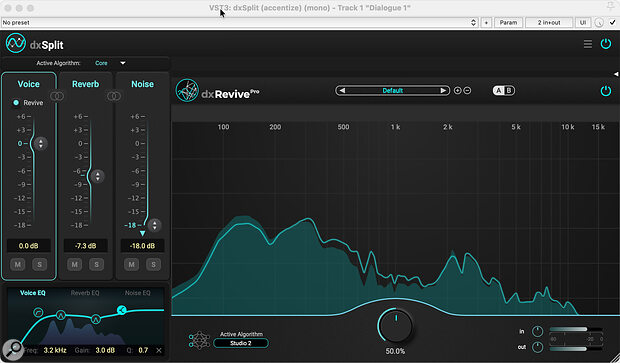Mute the Noise channel
Viewport: 620px width, 363px height.
(x=131, y=264)
